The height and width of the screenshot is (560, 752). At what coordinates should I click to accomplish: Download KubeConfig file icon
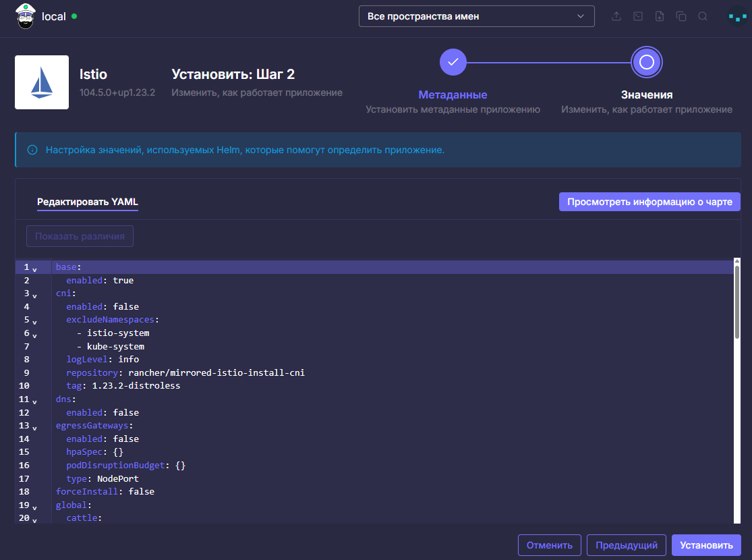tap(660, 16)
